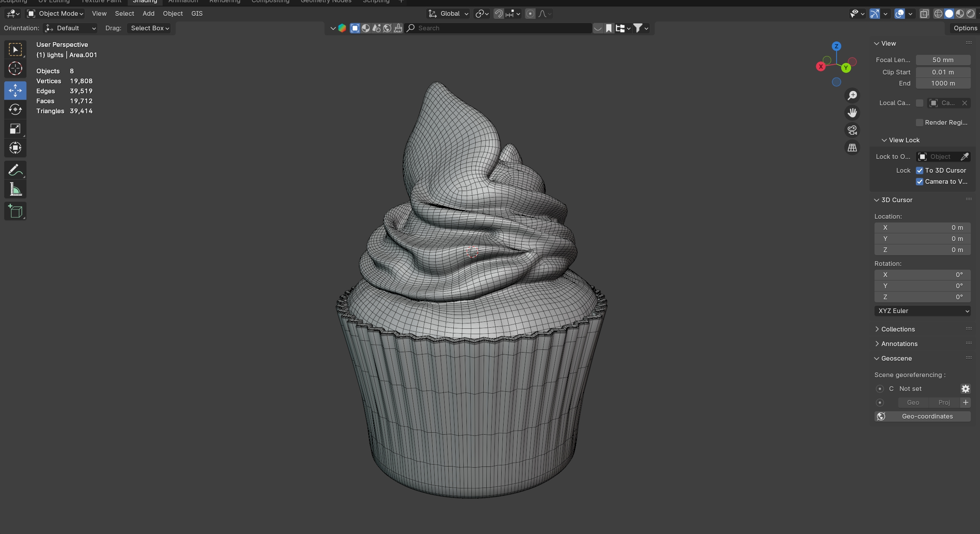Enable Render Region checkbox
This screenshot has height=534, width=980.
920,122
